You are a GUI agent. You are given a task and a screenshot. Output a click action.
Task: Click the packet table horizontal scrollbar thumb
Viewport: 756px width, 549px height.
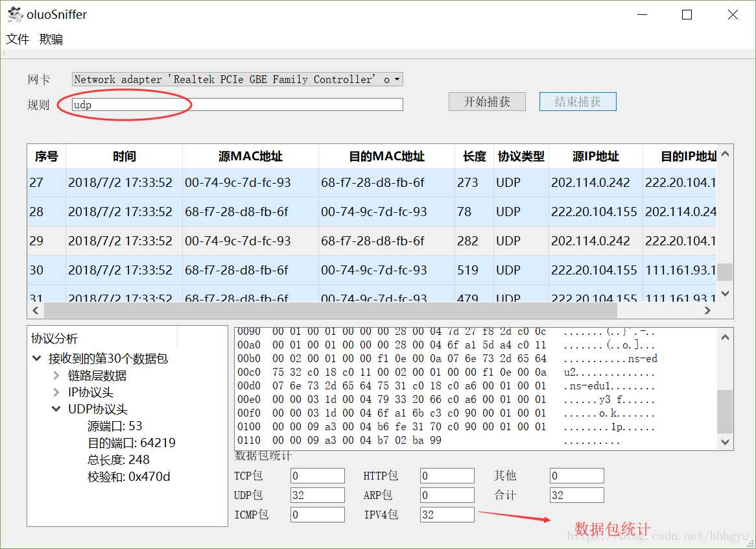click(330, 310)
